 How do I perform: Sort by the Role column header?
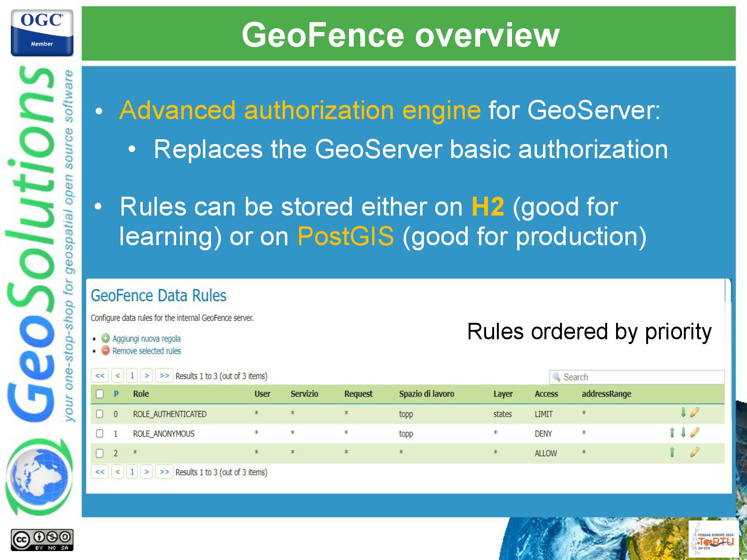click(141, 394)
